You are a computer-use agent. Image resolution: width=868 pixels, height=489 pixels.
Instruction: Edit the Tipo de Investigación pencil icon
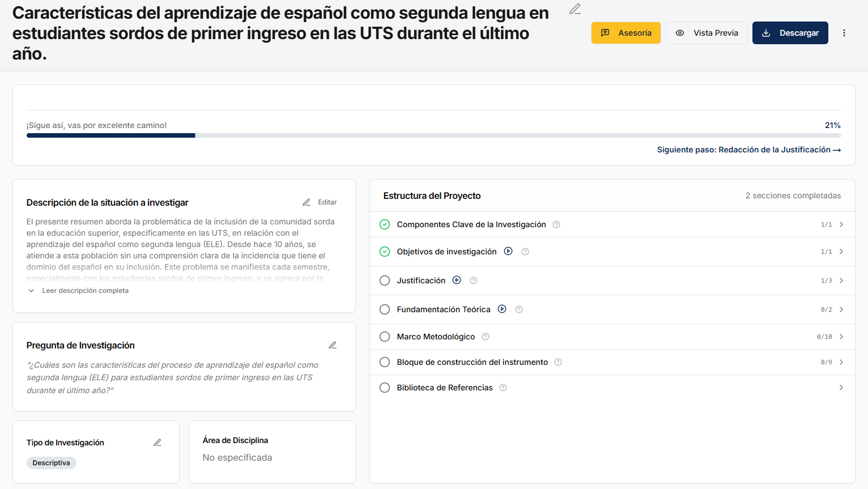[x=158, y=443]
